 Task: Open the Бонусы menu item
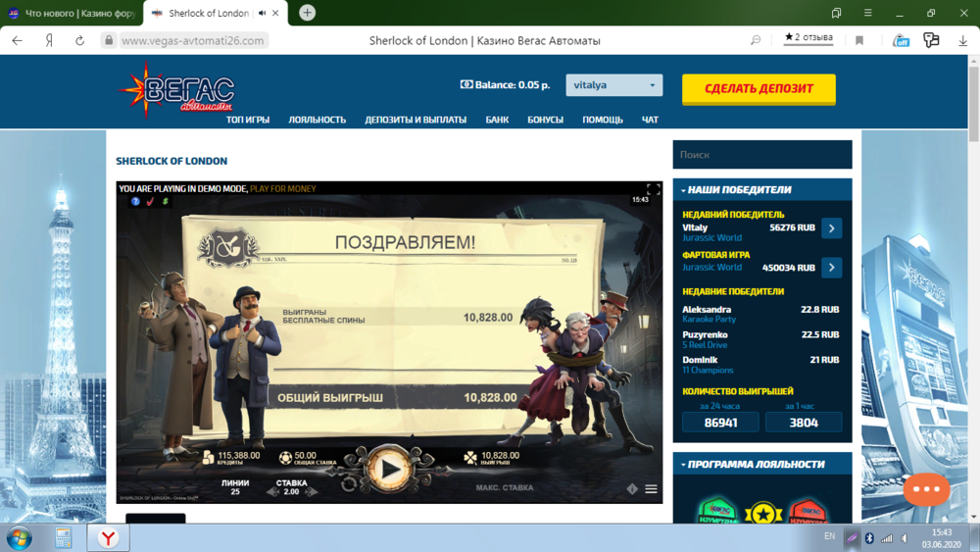pyautogui.click(x=545, y=120)
